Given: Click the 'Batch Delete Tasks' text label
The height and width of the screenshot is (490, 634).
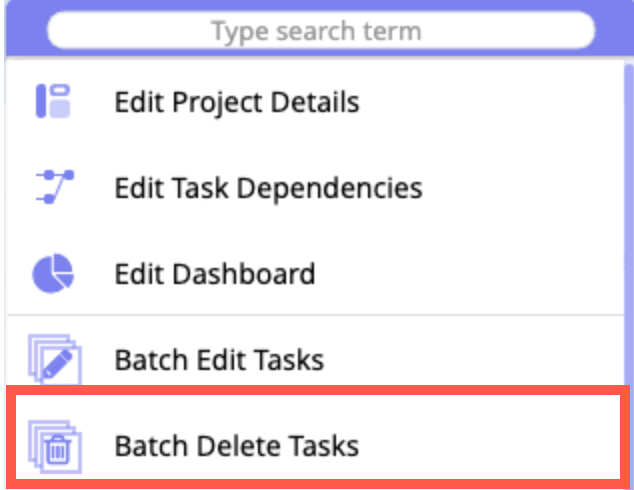Looking at the screenshot, I should [x=236, y=445].
